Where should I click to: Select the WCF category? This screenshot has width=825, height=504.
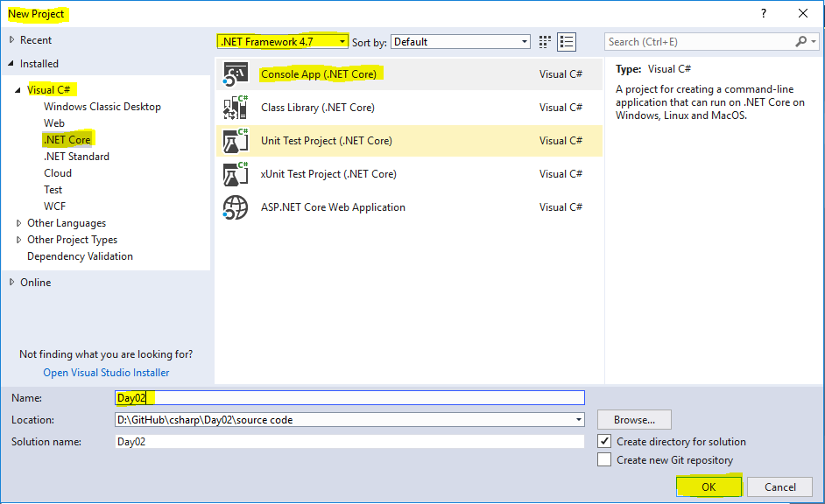pos(54,206)
